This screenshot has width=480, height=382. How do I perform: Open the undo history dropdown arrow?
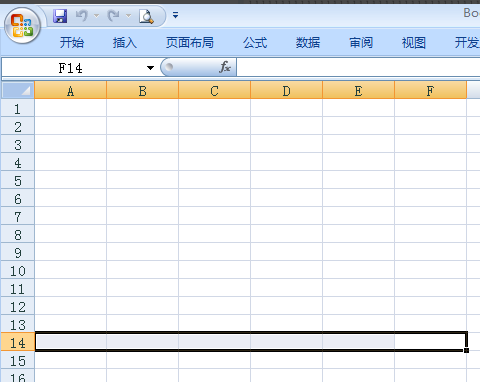(96, 16)
